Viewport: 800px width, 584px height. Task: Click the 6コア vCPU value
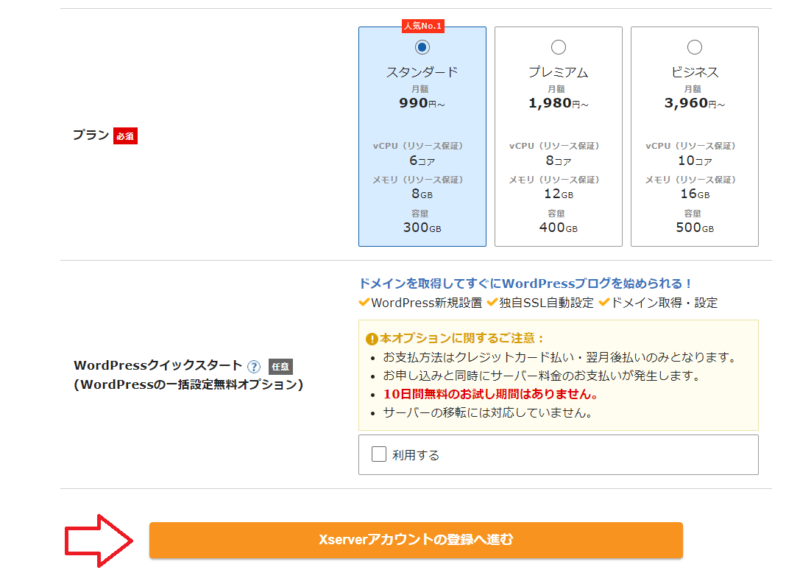click(422, 161)
